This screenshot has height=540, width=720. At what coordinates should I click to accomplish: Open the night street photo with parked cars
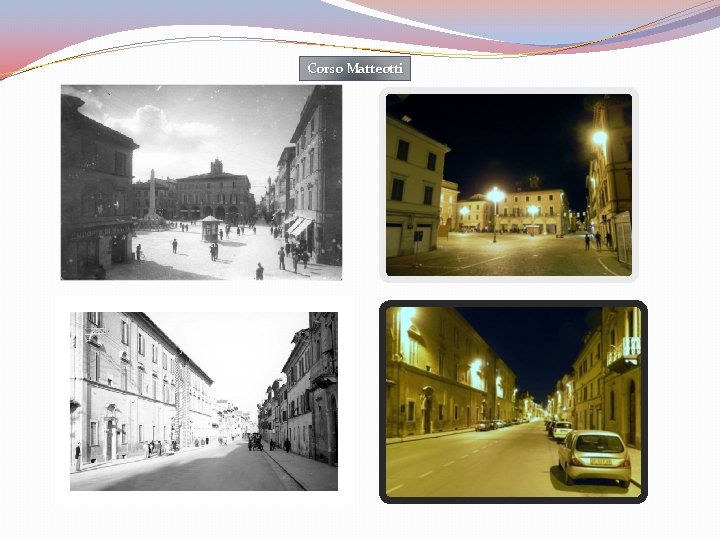(x=513, y=402)
